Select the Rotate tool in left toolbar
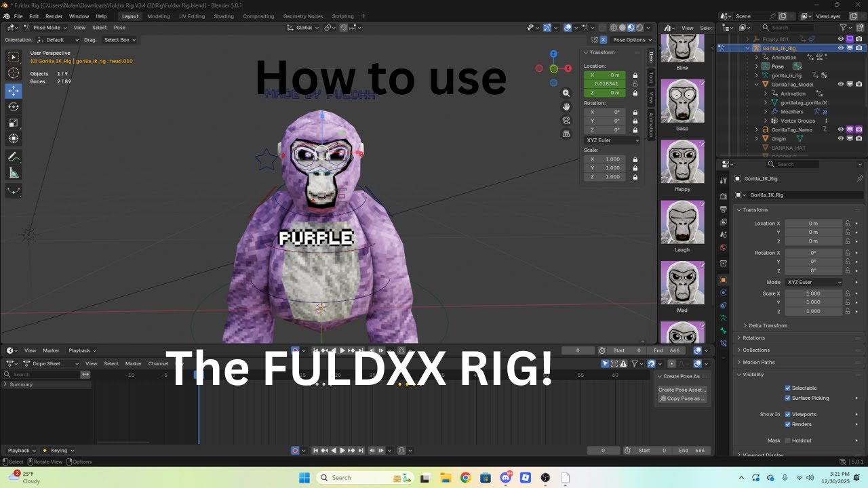The image size is (868, 488). click(x=14, y=106)
